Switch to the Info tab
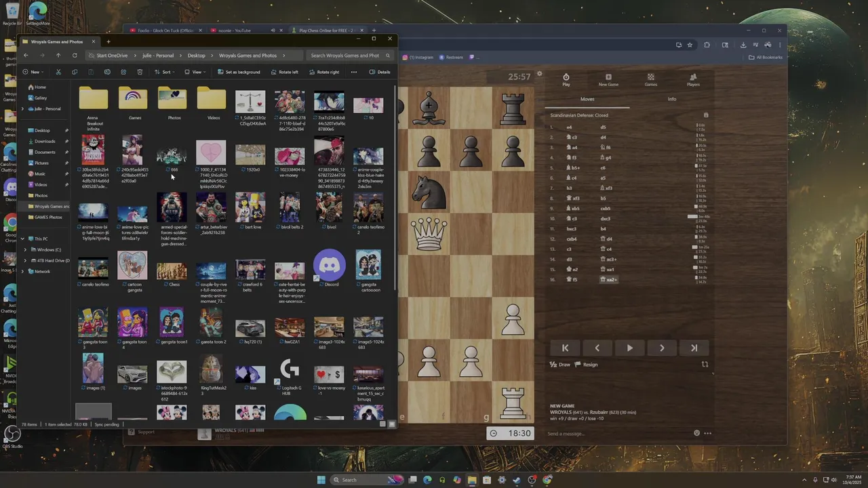This screenshot has width=868, height=488. pos(672,99)
